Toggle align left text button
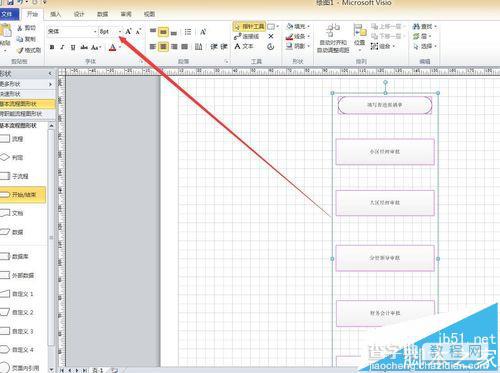The image size is (500, 373). pyautogui.click(x=153, y=47)
